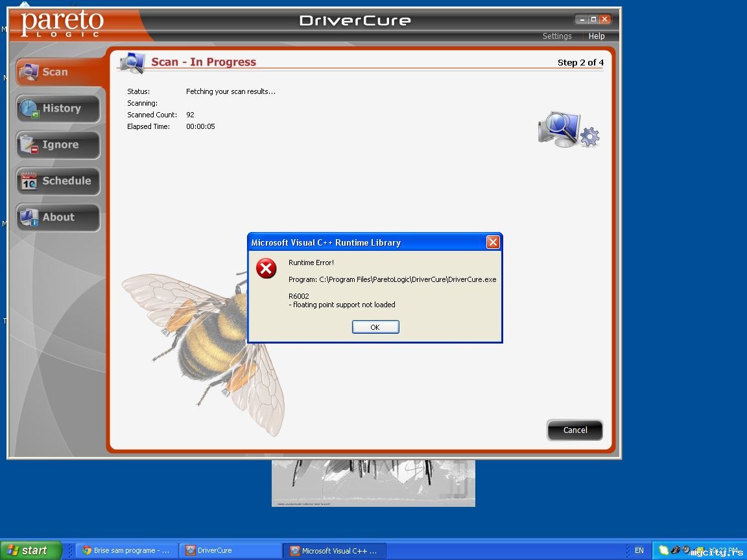Click the magnifier icon beside Scan heading
This screenshot has height=560, width=747.
click(x=132, y=63)
